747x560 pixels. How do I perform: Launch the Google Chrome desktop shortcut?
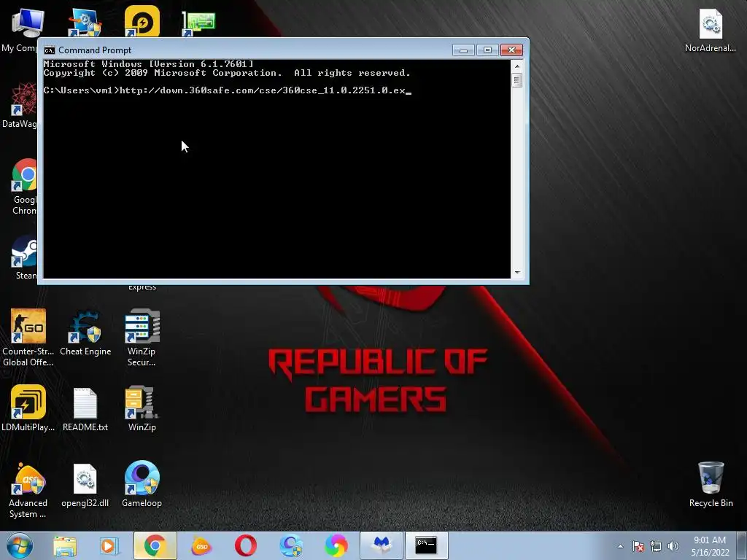pos(25,175)
